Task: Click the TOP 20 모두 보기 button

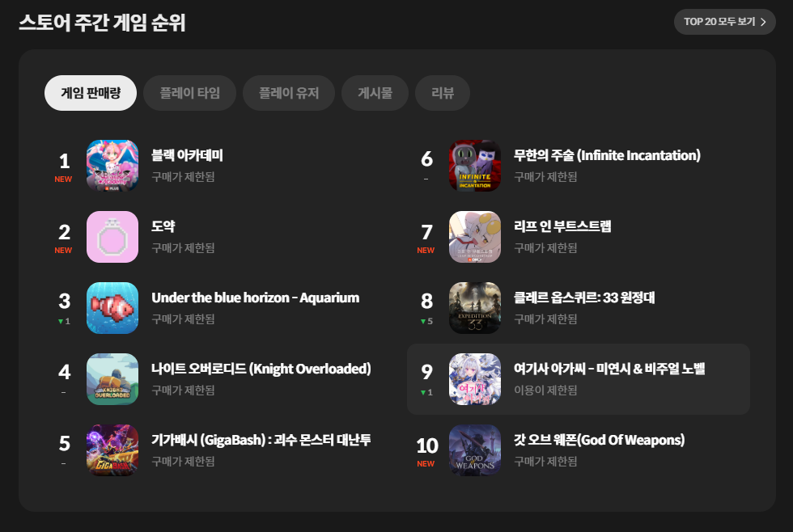Action: point(725,22)
